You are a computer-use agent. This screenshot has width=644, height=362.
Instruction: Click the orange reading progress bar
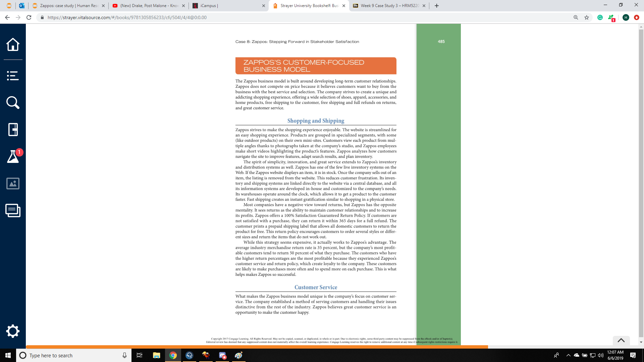point(257,347)
